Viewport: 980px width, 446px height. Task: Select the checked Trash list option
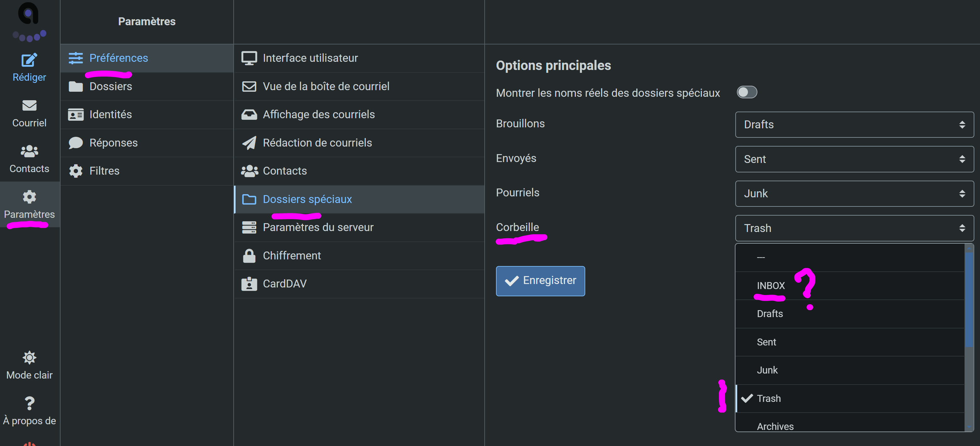[x=768, y=398]
